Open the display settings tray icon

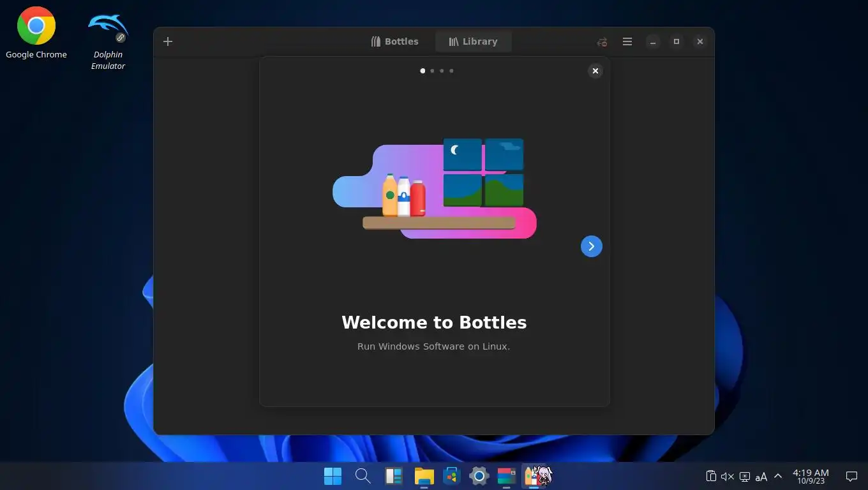click(x=744, y=477)
